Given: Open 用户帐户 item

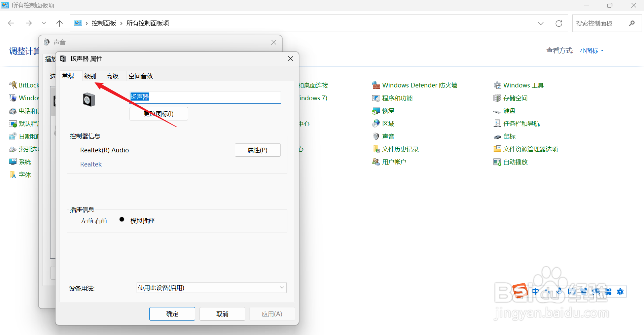Looking at the screenshot, I should 389,162.
